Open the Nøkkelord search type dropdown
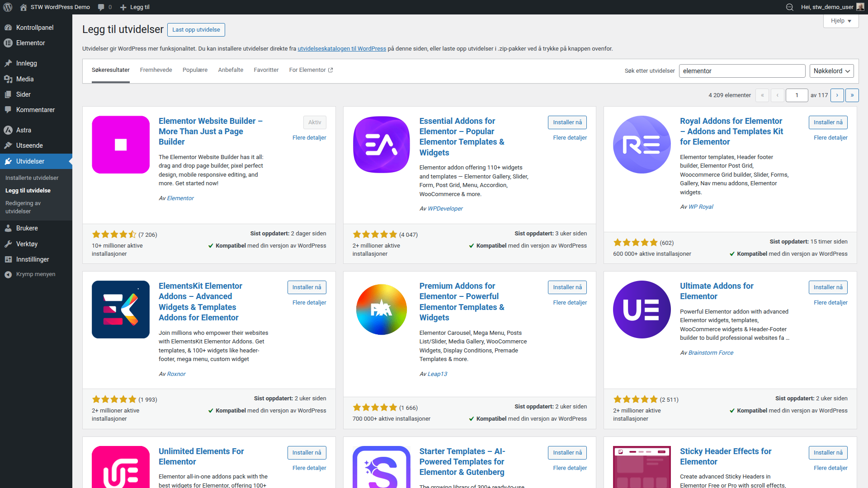This screenshot has height=488, width=868. tap(831, 71)
